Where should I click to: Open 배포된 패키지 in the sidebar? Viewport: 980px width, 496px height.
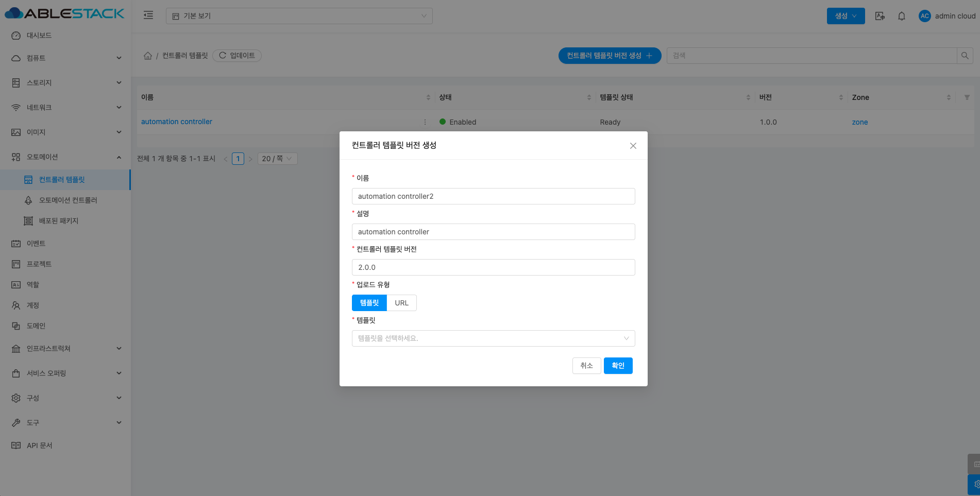[65, 221]
